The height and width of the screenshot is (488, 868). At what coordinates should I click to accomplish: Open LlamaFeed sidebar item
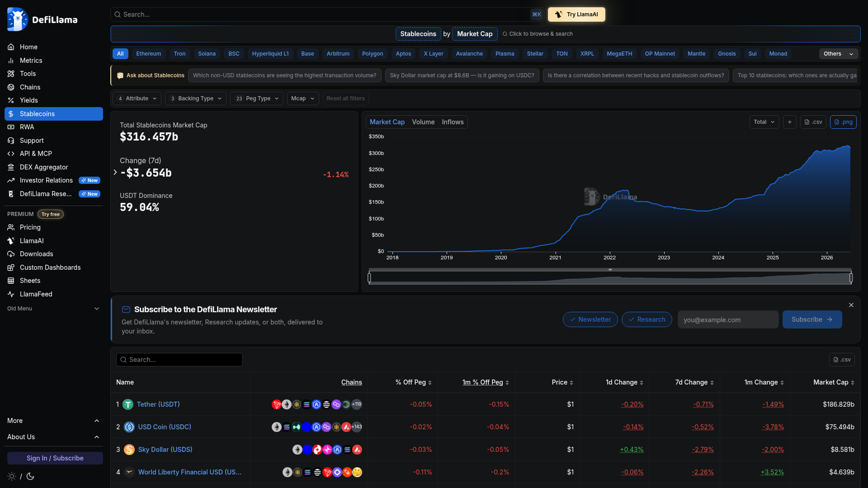(x=54, y=294)
